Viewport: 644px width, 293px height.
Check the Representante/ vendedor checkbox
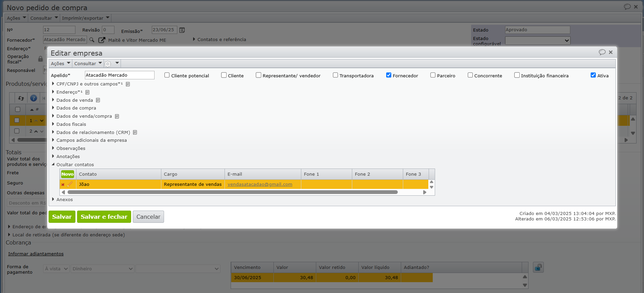click(258, 75)
